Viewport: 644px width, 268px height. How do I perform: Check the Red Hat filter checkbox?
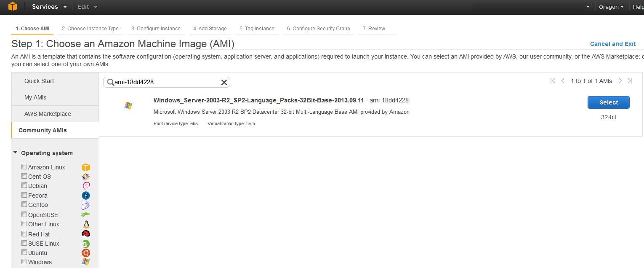tap(24, 234)
